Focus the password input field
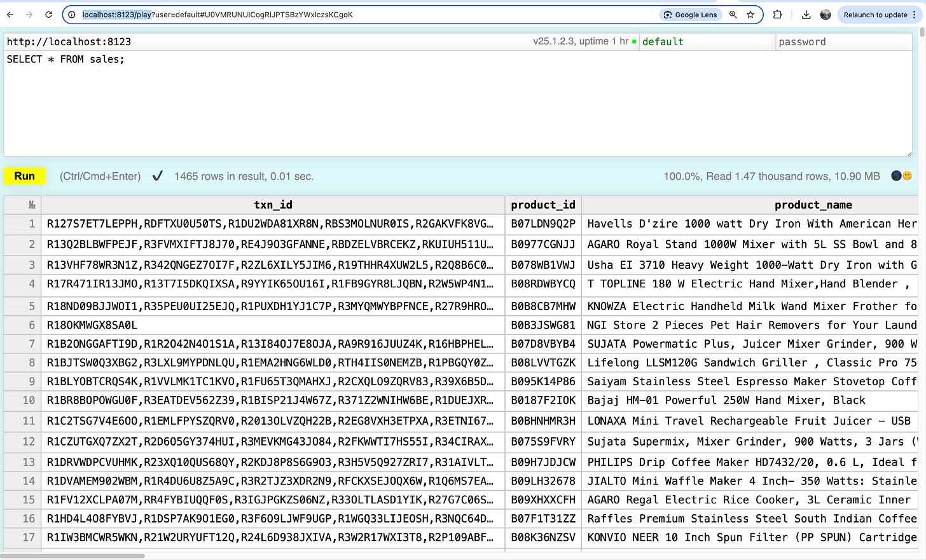This screenshot has height=560, width=926. point(844,42)
